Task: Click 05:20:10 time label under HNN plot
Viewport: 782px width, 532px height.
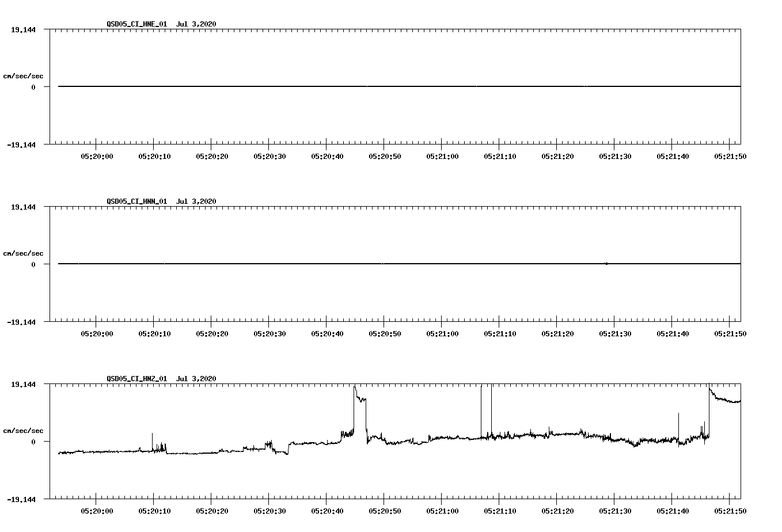Action: (154, 333)
